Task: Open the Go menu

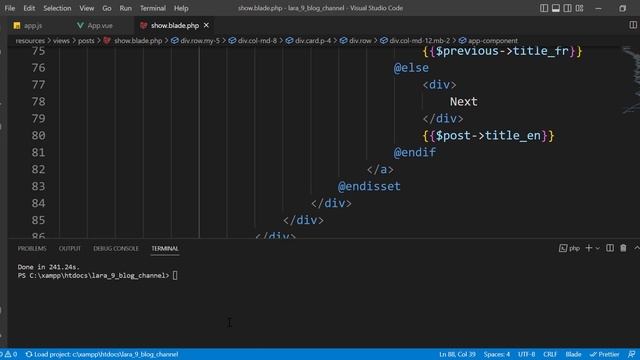Action: coord(107,8)
